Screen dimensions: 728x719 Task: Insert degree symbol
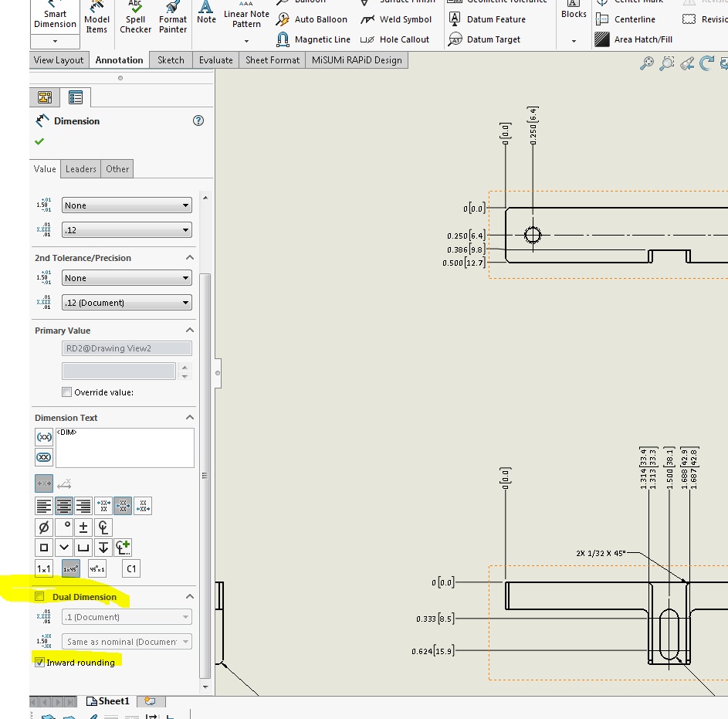click(64, 527)
